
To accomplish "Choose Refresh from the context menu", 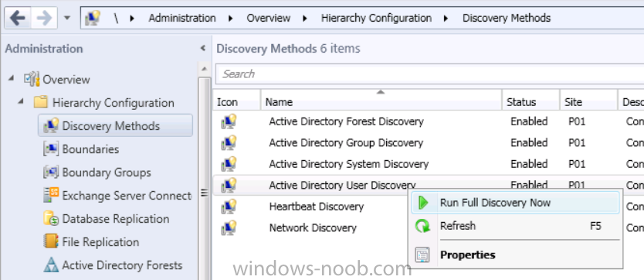I will pos(515,226).
